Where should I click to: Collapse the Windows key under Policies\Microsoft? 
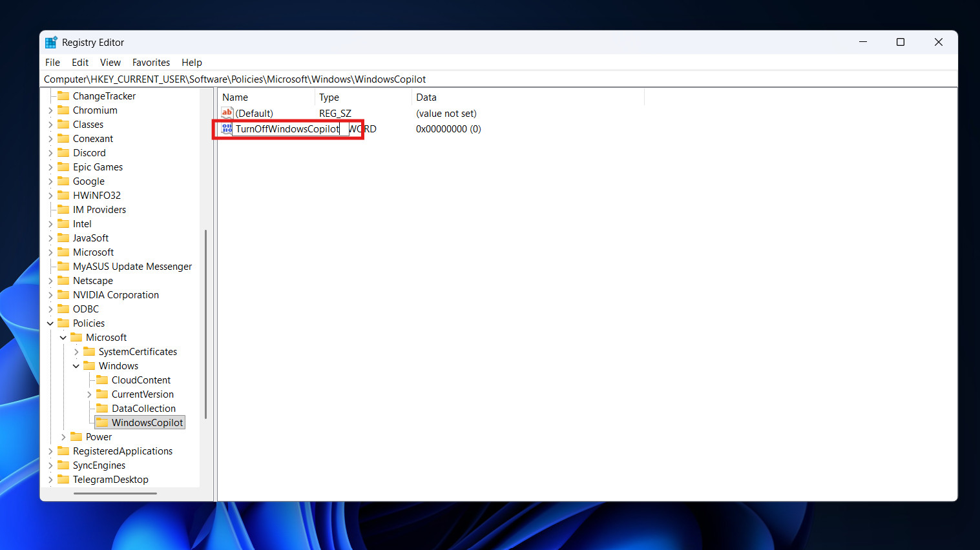pos(76,365)
